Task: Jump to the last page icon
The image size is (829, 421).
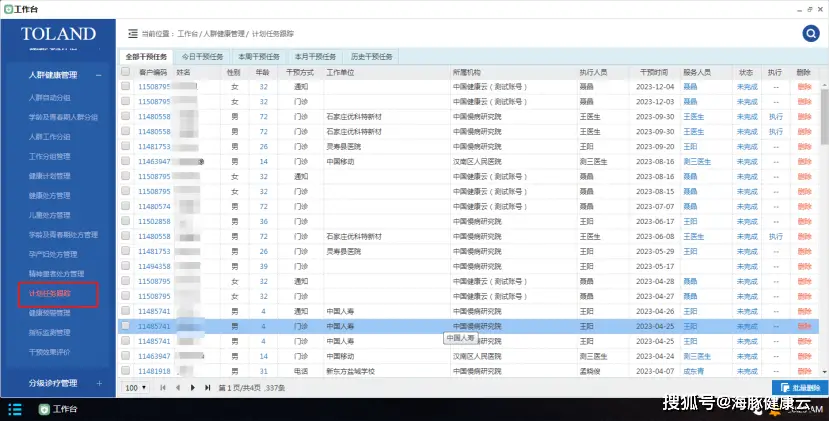Action: pyautogui.click(x=208, y=388)
